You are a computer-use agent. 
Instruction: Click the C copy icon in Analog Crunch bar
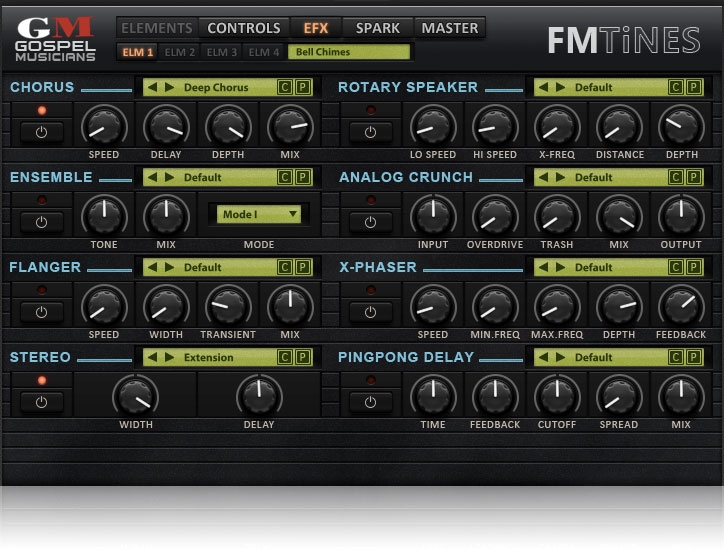point(676,177)
